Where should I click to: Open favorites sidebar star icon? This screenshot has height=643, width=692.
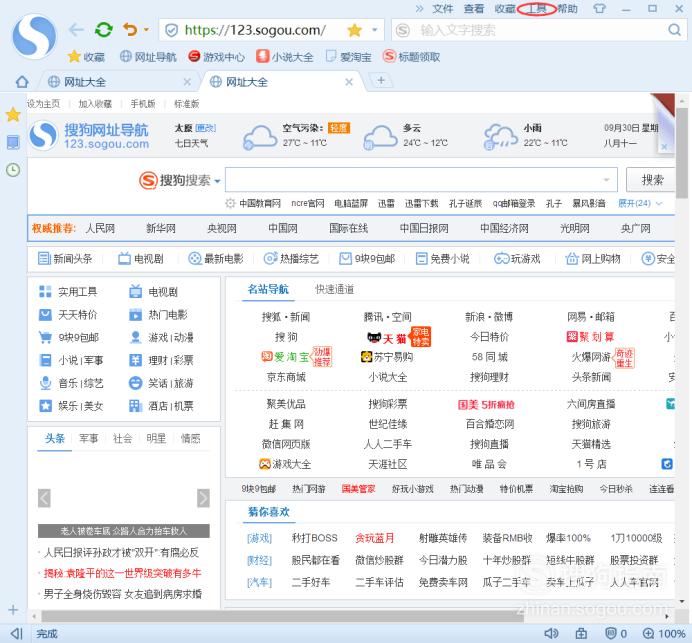point(13,115)
